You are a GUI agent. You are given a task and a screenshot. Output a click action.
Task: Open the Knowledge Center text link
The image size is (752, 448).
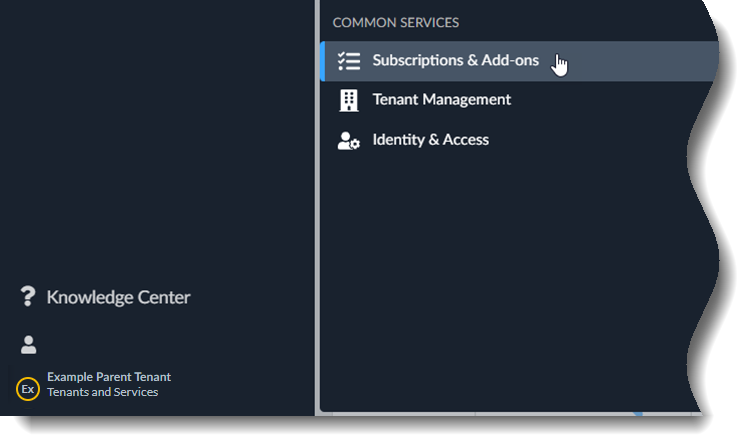coord(118,297)
